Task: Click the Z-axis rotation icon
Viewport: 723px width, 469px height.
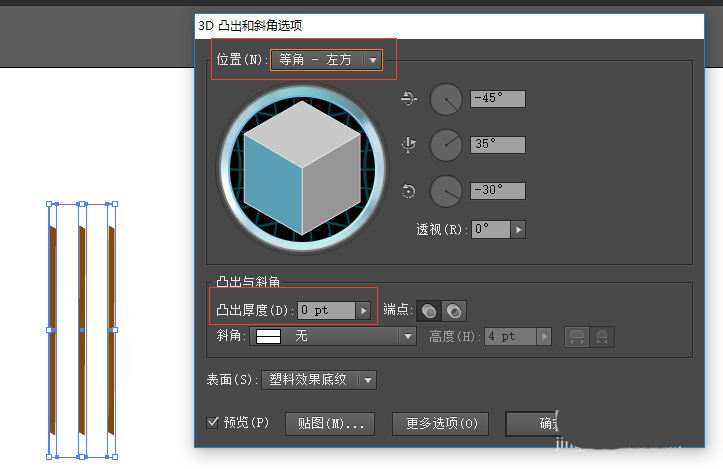Action: pyautogui.click(x=409, y=191)
